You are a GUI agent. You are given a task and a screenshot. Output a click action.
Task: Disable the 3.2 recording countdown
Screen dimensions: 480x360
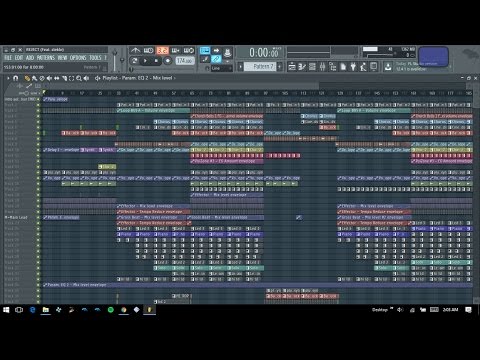click(x=162, y=51)
